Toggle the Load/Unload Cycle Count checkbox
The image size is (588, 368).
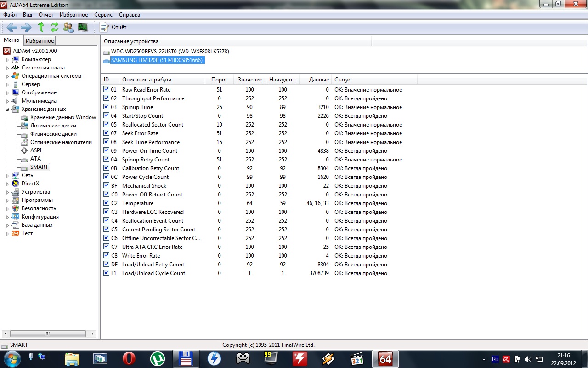click(x=107, y=273)
